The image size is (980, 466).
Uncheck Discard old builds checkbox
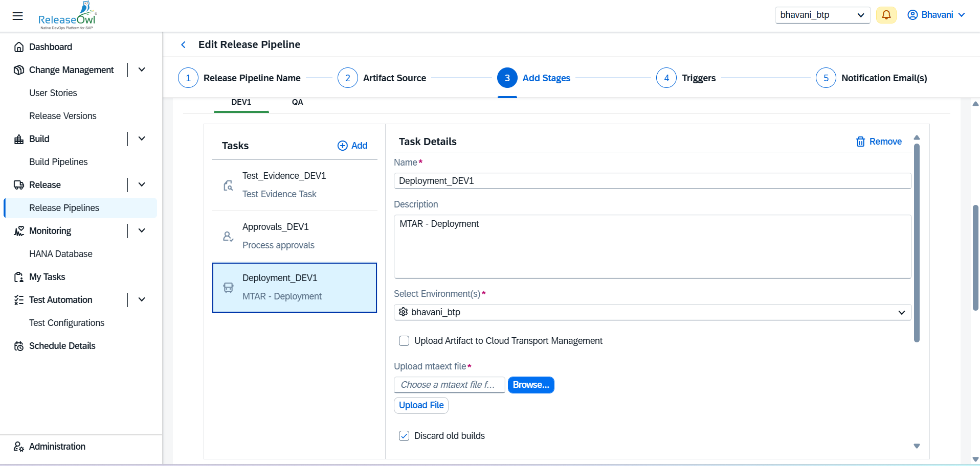(404, 436)
